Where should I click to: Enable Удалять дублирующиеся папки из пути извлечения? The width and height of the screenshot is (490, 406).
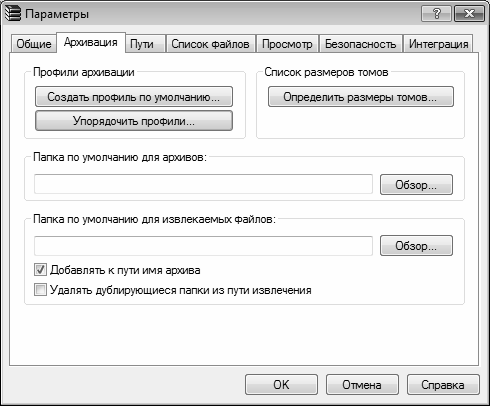coord(40,290)
